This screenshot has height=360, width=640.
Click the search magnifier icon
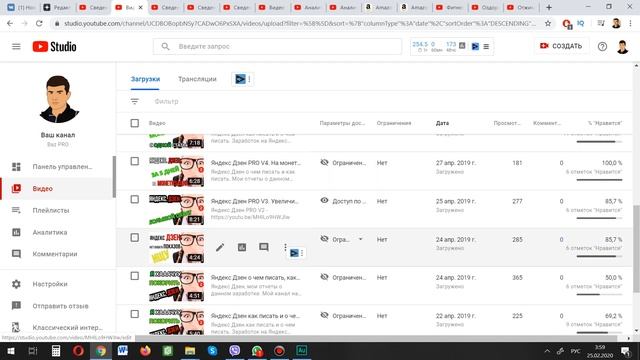click(165, 47)
